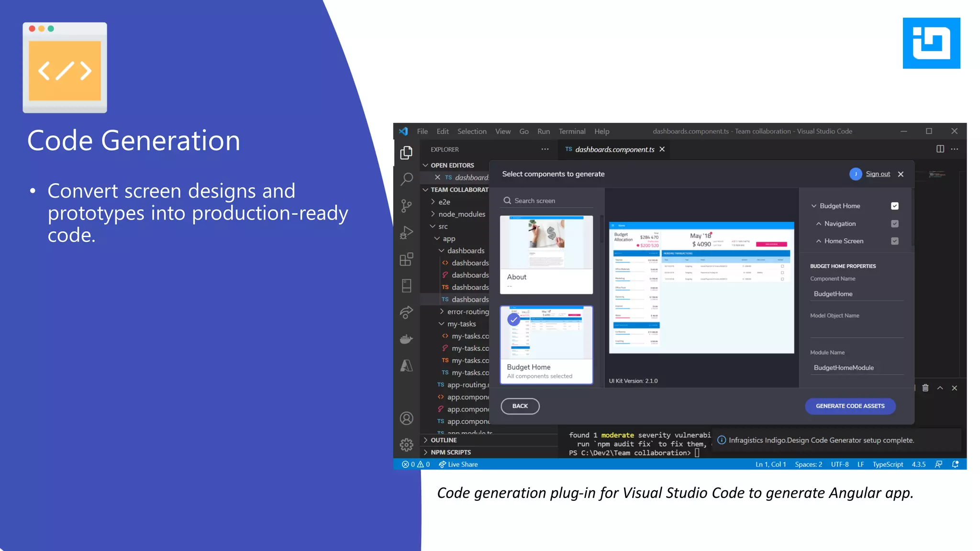Open the Search view in activity bar
This screenshot has width=980, height=551.
pos(406,179)
